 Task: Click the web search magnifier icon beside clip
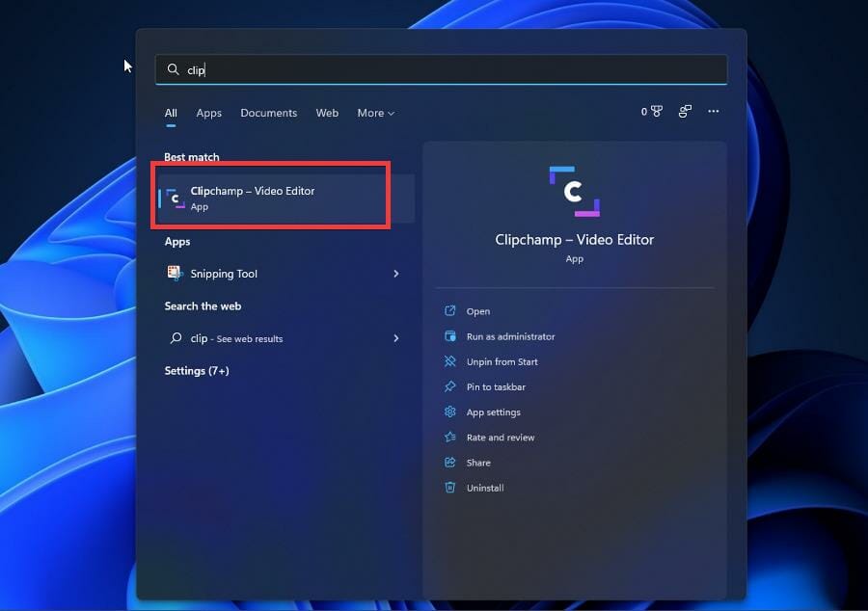[176, 338]
